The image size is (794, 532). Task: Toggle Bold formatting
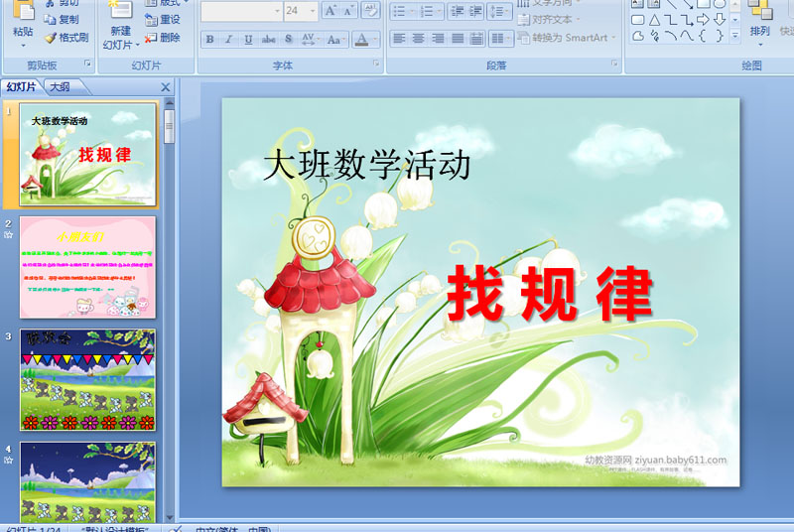point(209,39)
